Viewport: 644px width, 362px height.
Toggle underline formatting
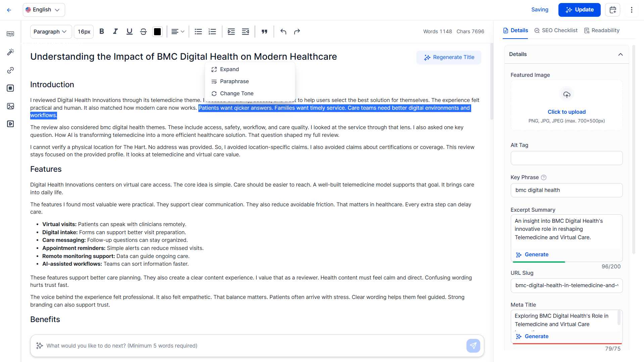pos(129,32)
